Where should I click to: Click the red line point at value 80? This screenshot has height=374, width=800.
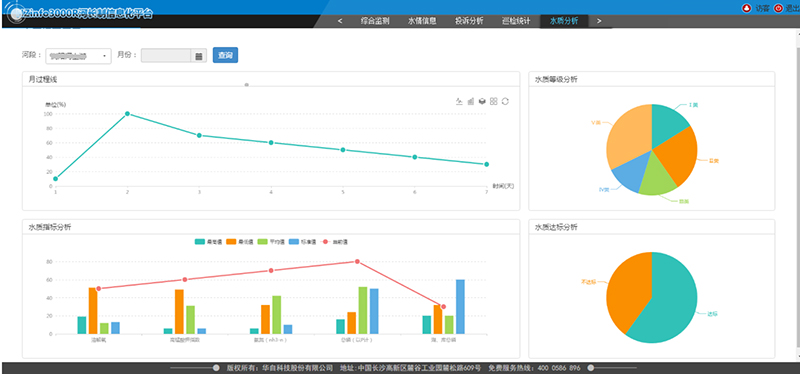coord(357,261)
